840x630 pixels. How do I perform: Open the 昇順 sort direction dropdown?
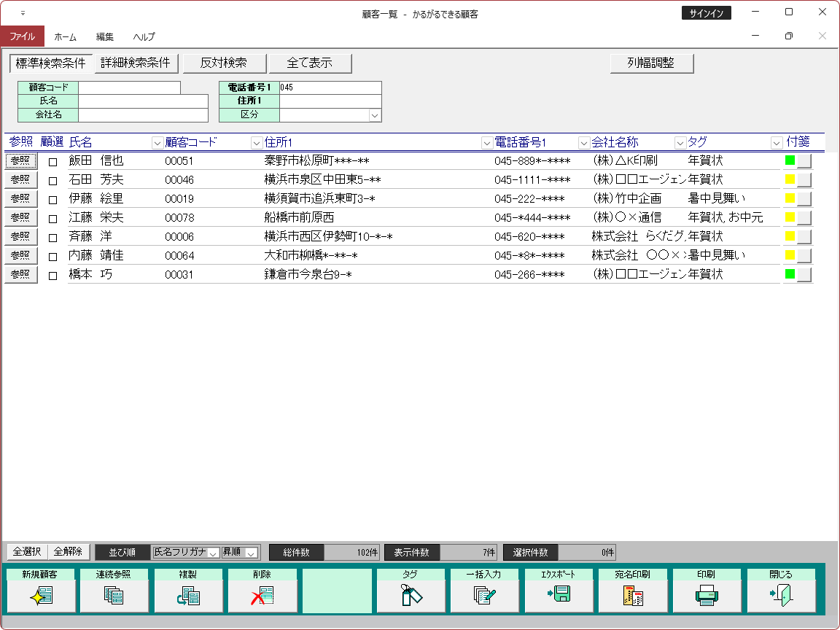coord(251,553)
